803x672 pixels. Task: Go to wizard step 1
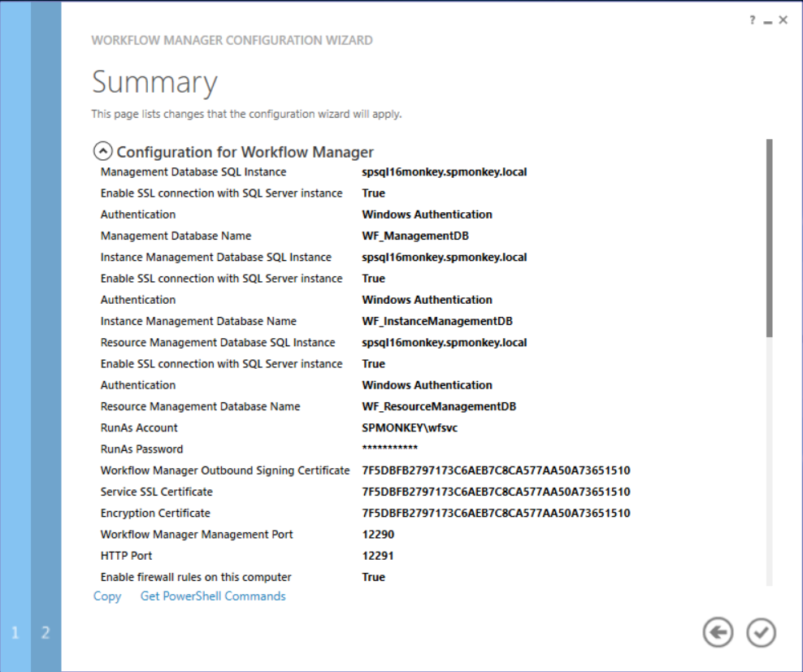coord(15,632)
